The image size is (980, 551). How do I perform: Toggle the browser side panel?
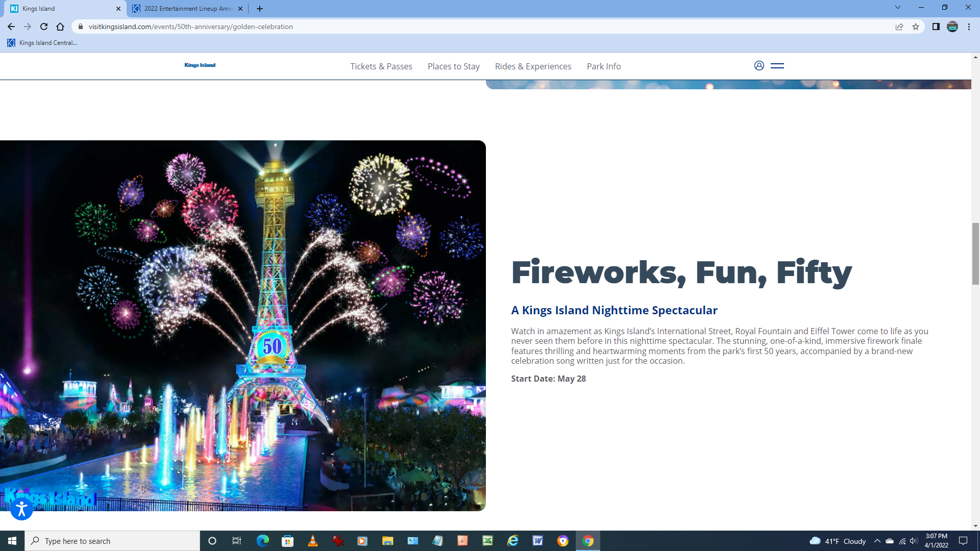936,27
